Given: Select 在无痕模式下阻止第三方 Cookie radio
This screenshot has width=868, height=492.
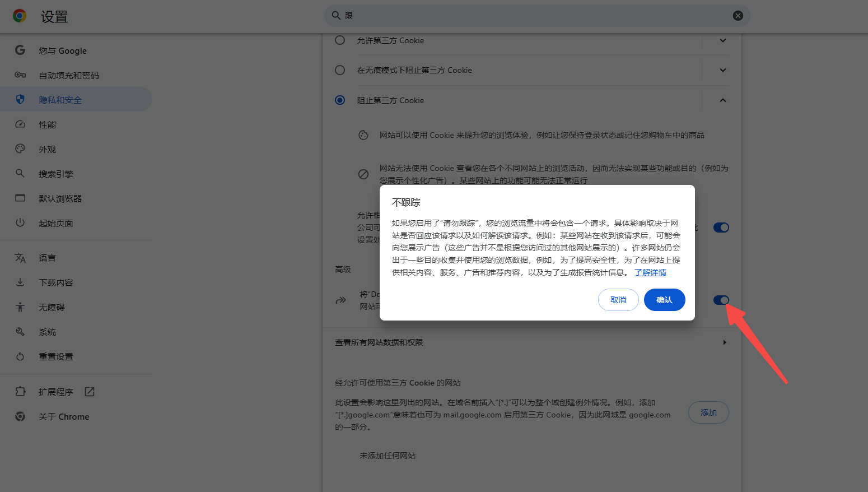Looking at the screenshot, I should point(340,70).
